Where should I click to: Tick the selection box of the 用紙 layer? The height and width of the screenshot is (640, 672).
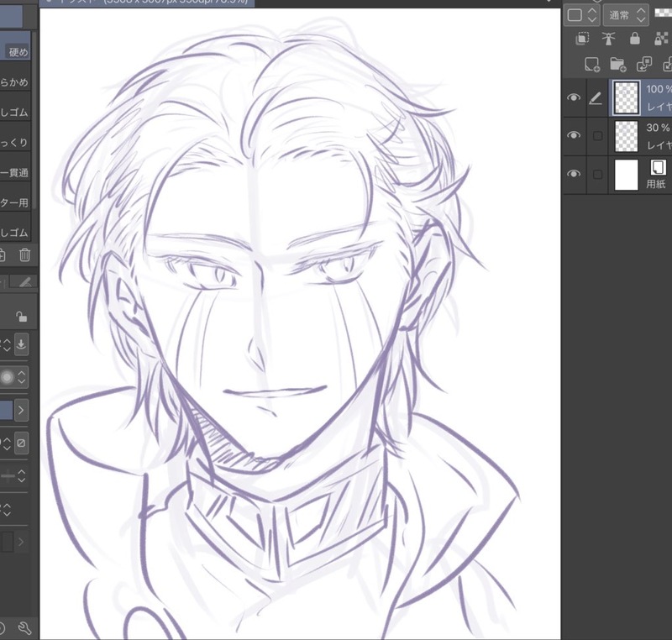pyautogui.click(x=597, y=175)
